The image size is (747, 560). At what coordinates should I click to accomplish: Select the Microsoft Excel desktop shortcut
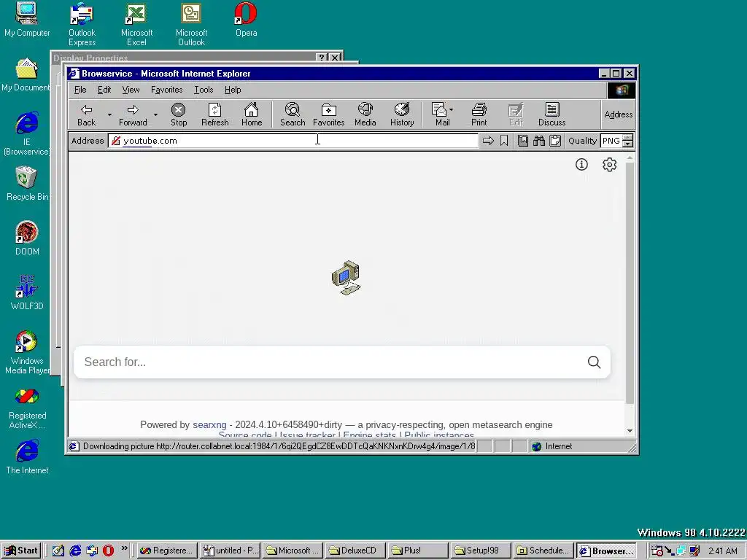[x=136, y=24]
